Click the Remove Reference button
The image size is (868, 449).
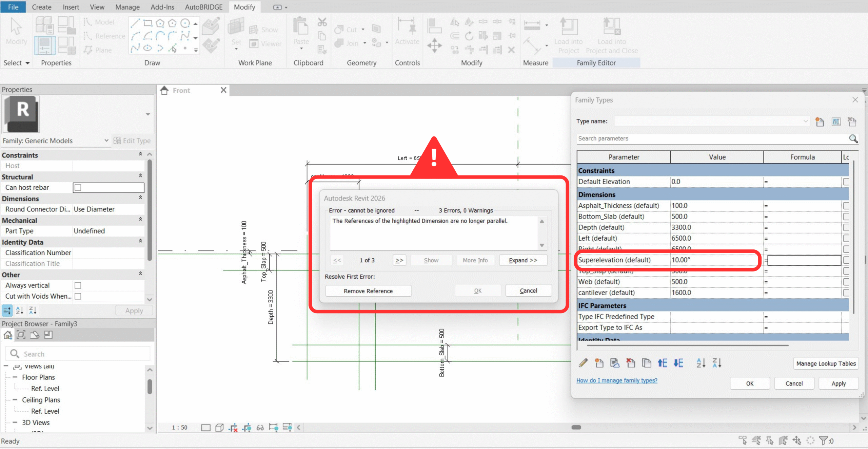pos(368,291)
